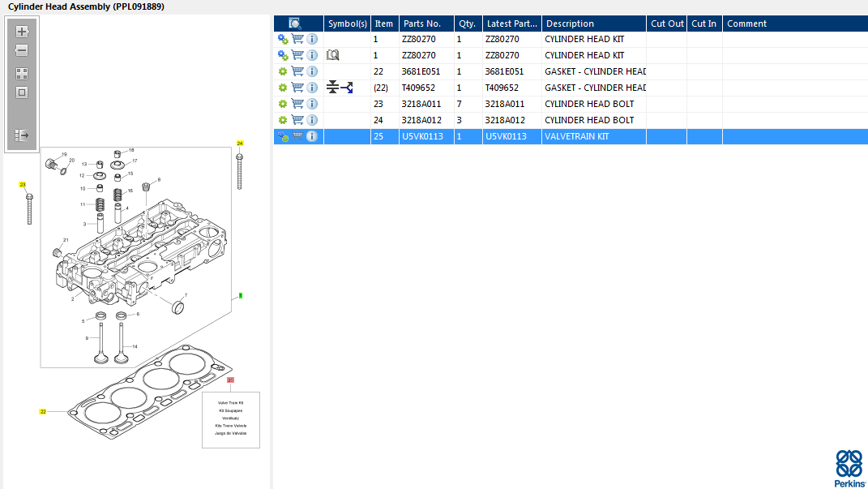Click callout 22 on the gasket diagram
Image resolution: width=868 pixels, height=489 pixels.
pyautogui.click(x=43, y=412)
